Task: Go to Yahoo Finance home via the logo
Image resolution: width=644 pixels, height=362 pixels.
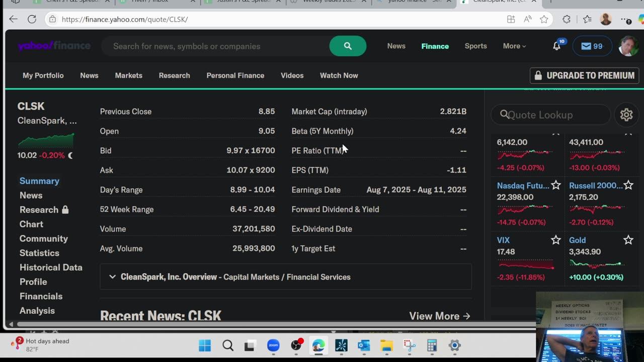Action: (54, 46)
